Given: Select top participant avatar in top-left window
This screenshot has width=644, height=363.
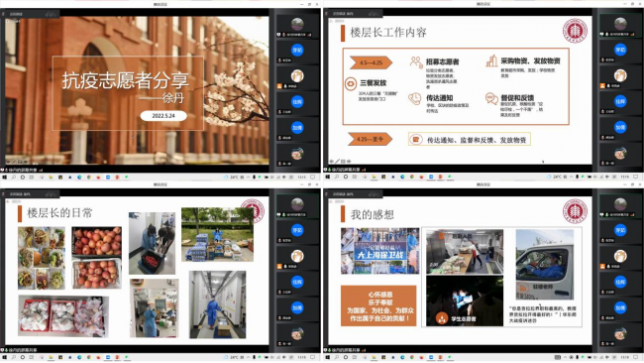Looking at the screenshot, I should pyautogui.click(x=297, y=24).
